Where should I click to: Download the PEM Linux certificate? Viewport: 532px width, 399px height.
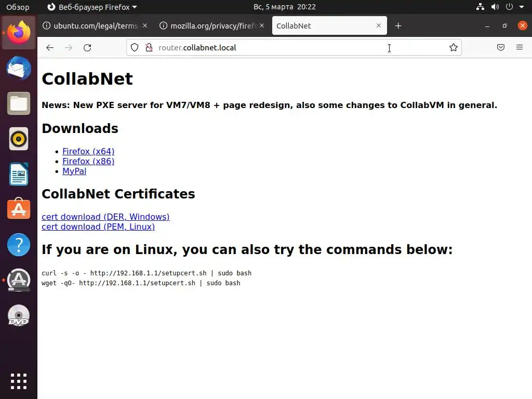pos(98,227)
